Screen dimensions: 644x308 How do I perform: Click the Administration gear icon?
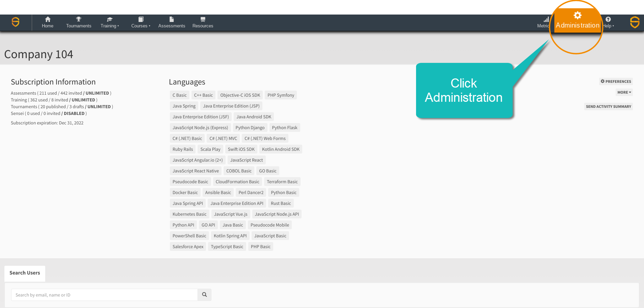(x=577, y=15)
